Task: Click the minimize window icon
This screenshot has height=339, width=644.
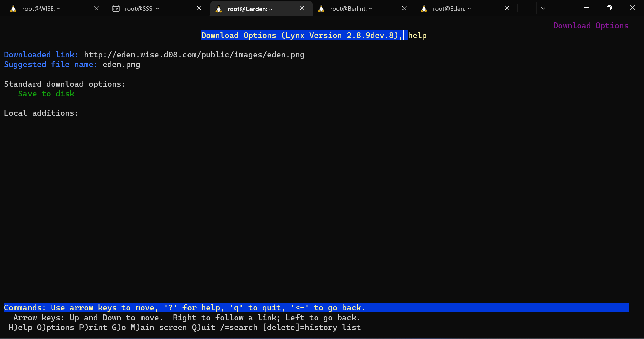Action: click(x=586, y=8)
